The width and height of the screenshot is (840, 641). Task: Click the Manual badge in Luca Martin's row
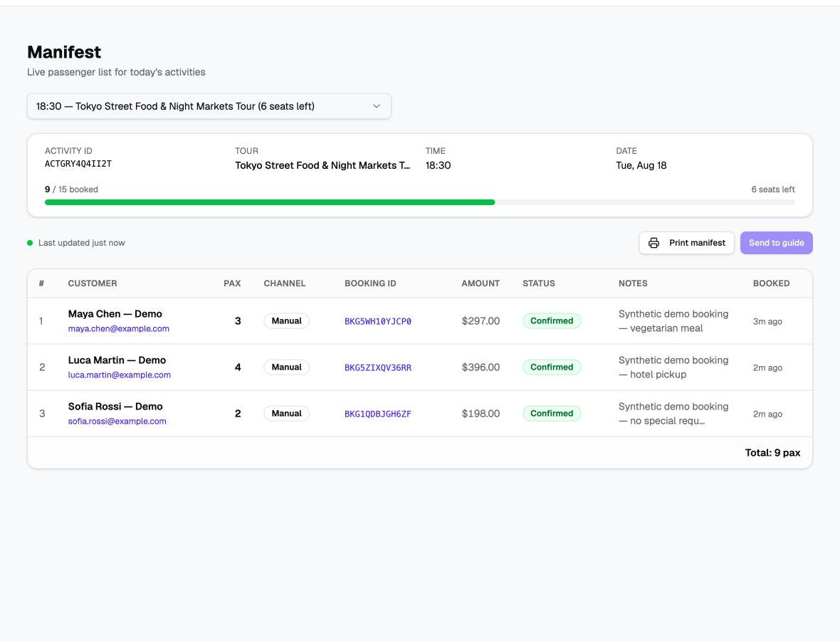287,367
